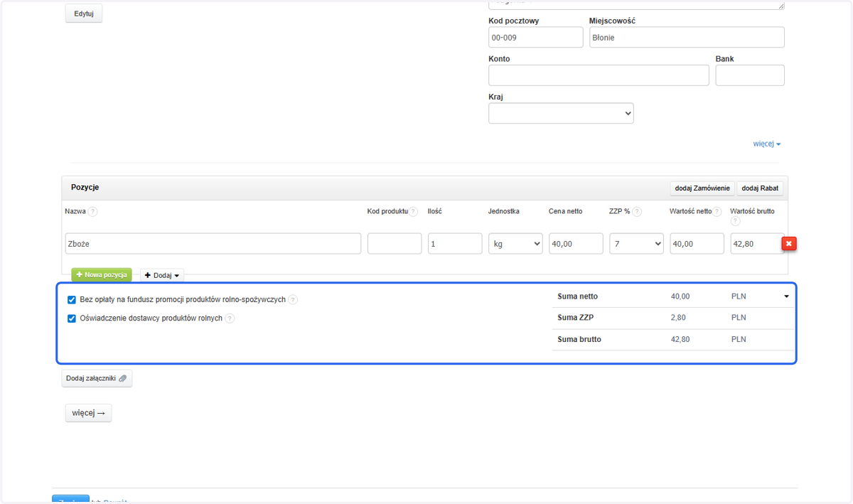Click the dodaj Zamówienie button
This screenshot has width=853, height=504.
702,188
